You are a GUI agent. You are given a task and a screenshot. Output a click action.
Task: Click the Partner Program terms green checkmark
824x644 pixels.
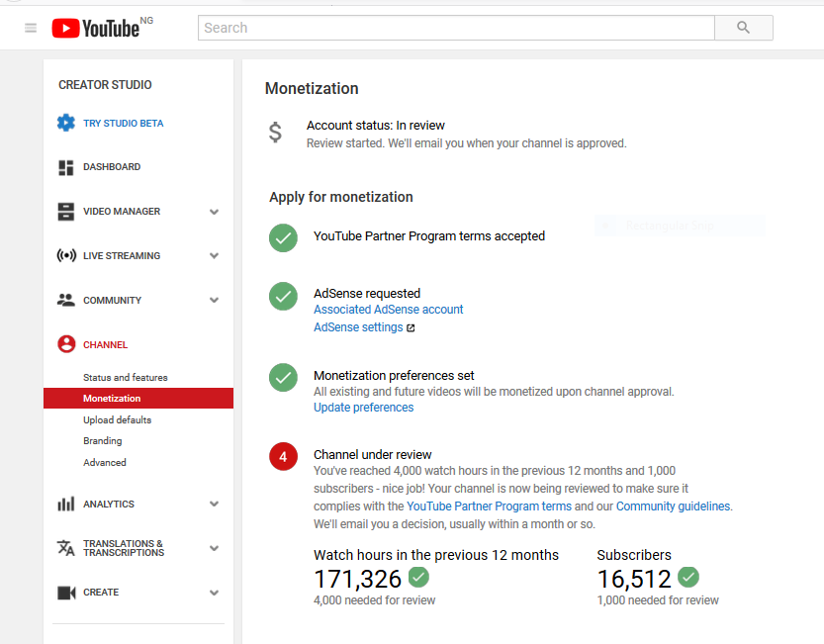coord(283,238)
